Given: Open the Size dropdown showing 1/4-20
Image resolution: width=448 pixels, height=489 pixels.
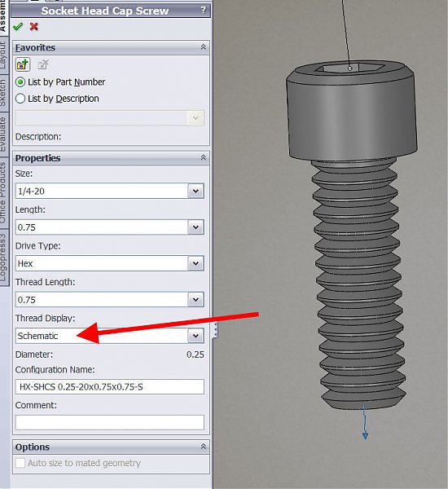Looking at the screenshot, I should tap(110, 191).
